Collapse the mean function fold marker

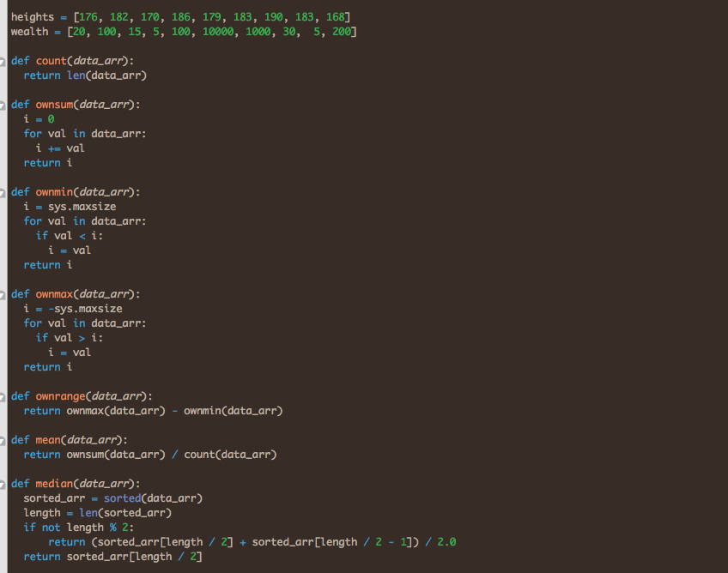(3, 440)
